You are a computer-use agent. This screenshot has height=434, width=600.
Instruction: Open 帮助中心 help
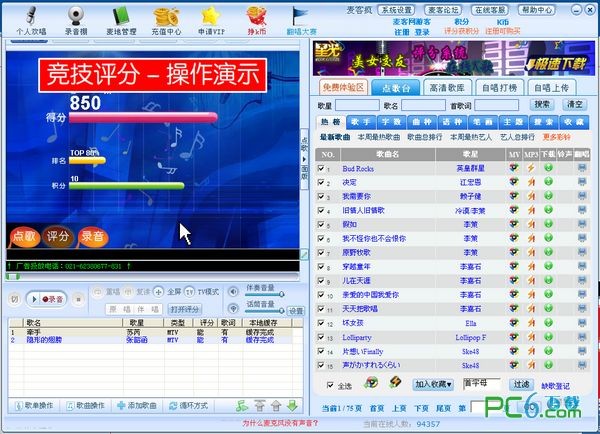[x=536, y=10]
